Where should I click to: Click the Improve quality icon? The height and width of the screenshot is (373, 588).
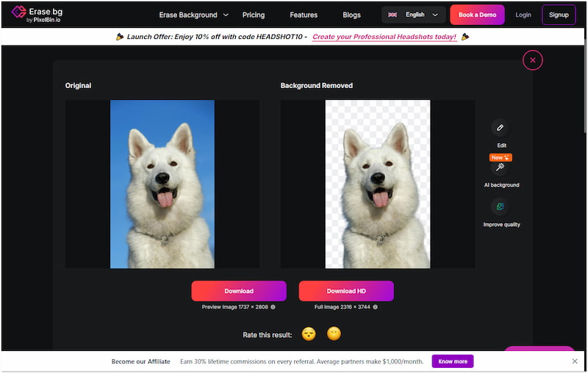[500, 207]
